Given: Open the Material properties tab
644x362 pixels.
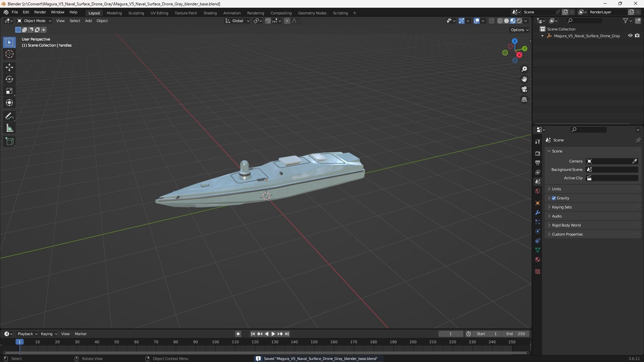Looking at the screenshot, I should [x=538, y=259].
